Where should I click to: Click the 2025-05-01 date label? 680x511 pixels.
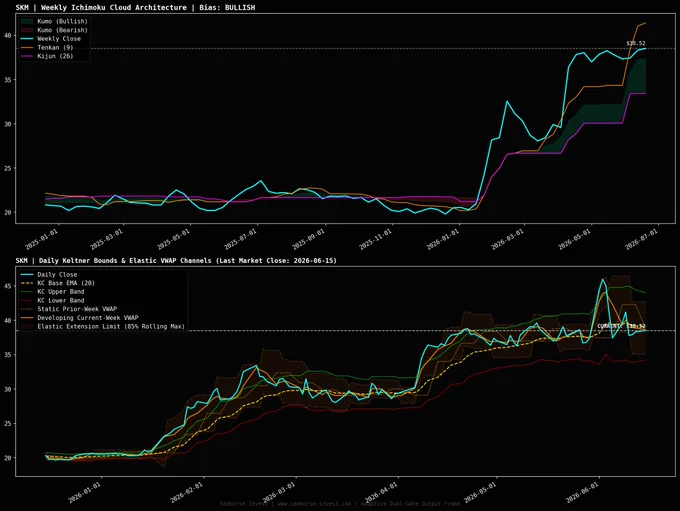[173, 239]
